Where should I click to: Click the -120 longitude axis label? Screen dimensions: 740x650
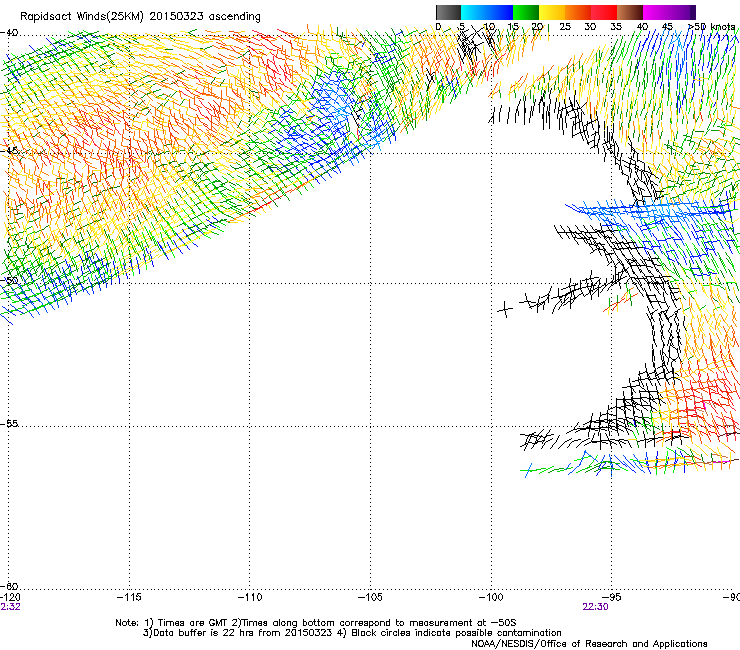tap(10, 597)
